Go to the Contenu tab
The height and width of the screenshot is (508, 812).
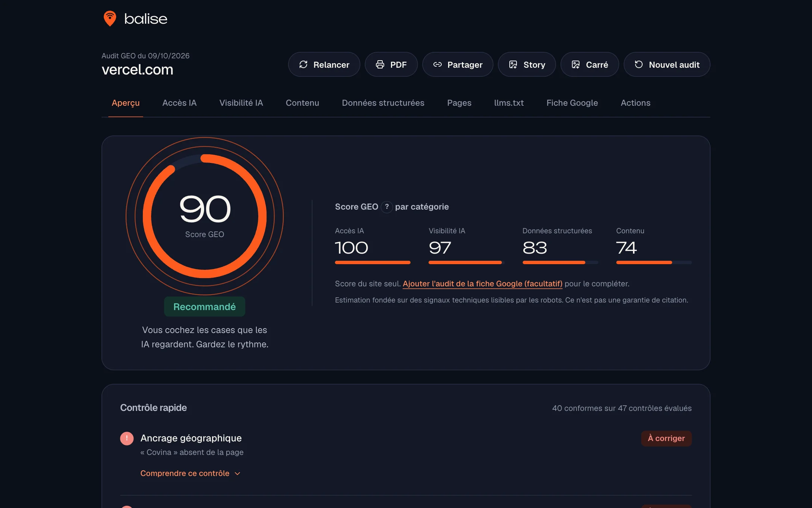302,103
